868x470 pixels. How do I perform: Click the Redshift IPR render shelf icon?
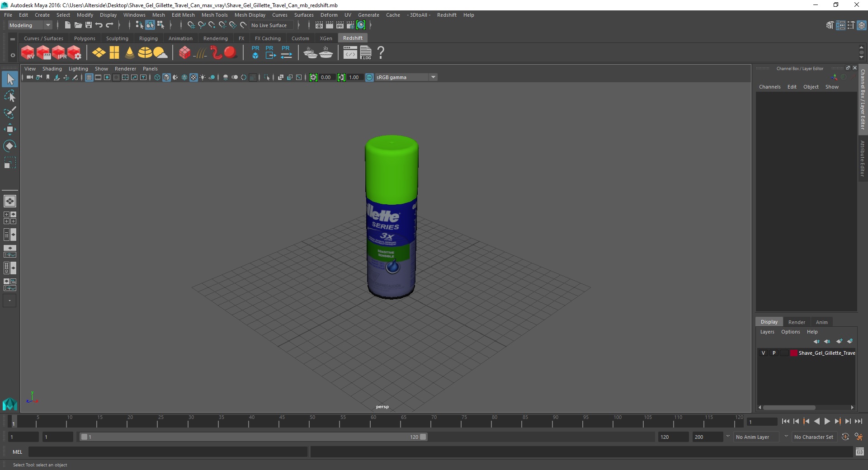59,53
